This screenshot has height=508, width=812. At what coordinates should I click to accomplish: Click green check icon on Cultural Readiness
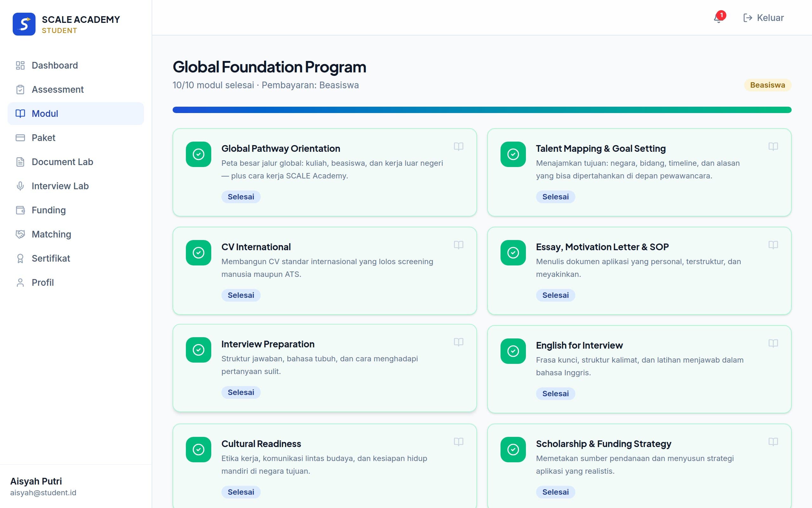click(x=198, y=450)
